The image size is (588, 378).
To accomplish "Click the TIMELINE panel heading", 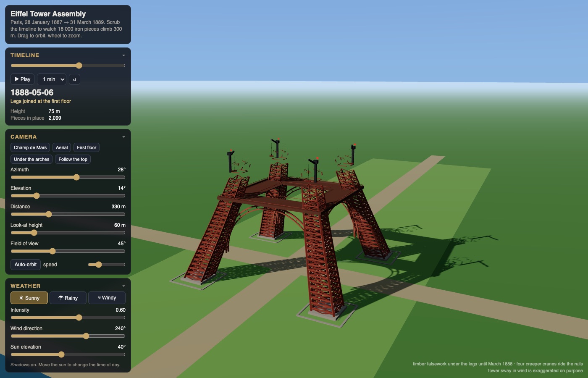I will click(x=25, y=55).
